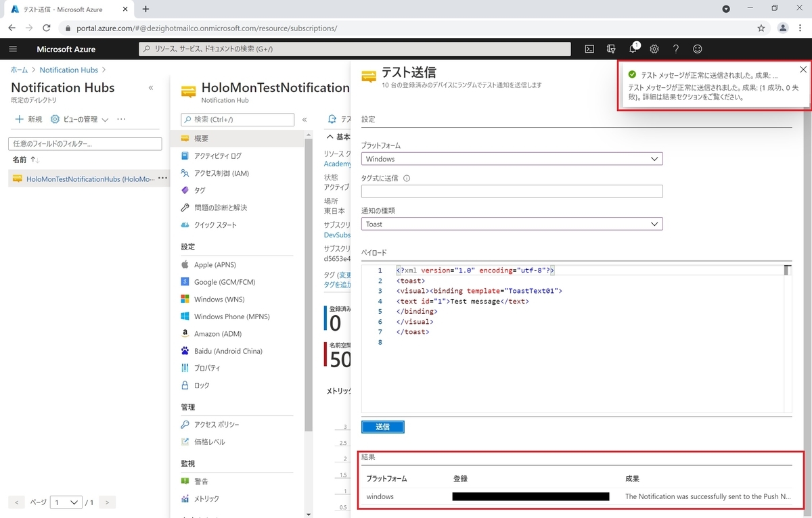Click the Microsoft Azure logo text
This screenshot has height=518, width=812.
66,49
